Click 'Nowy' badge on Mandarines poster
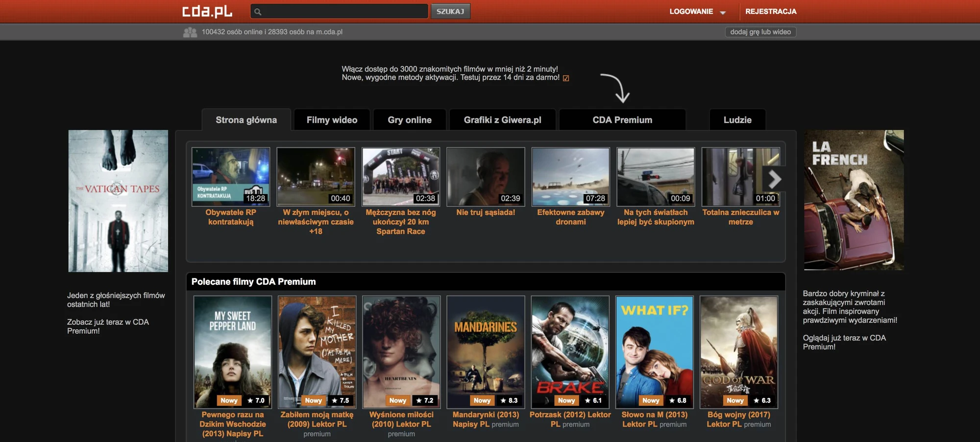980x442 pixels. [482, 400]
